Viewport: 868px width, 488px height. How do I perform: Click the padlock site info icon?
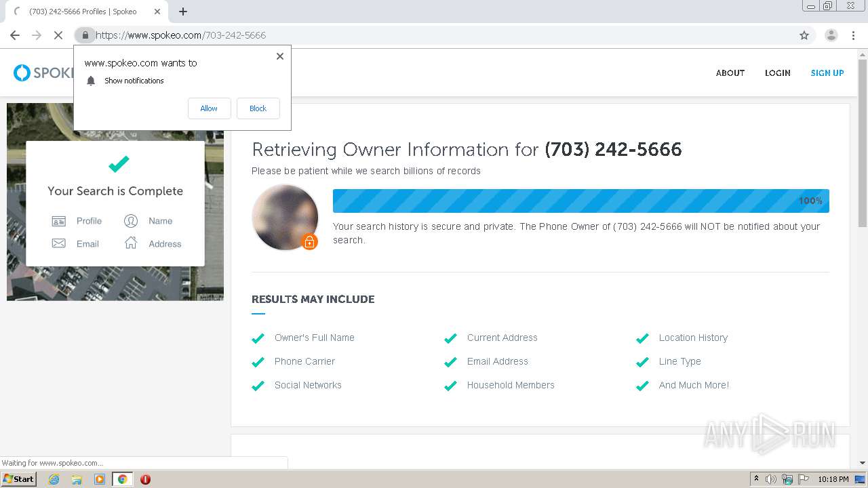85,35
